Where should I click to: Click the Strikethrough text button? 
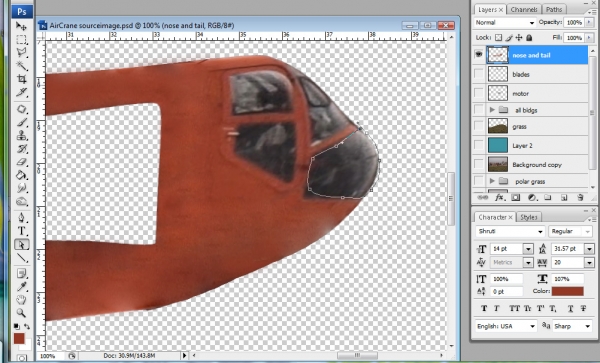[583, 308]
